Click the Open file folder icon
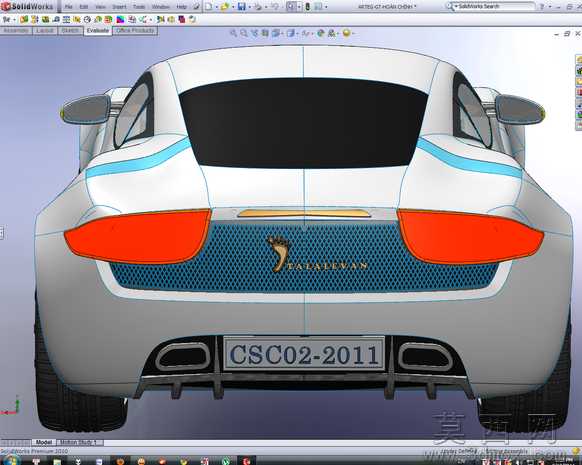 (x=225, y=7)
